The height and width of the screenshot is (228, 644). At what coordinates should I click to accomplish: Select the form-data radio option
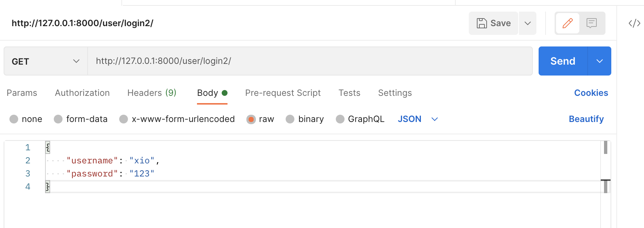point(58,119)
